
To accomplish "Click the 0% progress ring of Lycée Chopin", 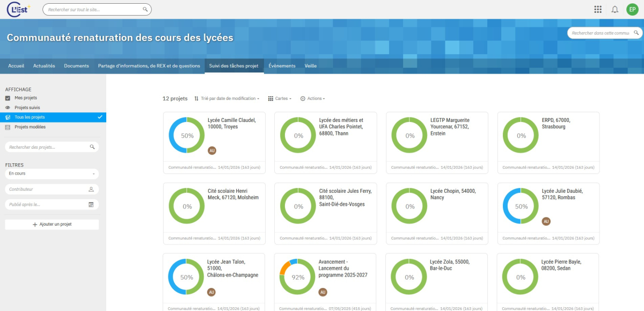I will [410, 206].
